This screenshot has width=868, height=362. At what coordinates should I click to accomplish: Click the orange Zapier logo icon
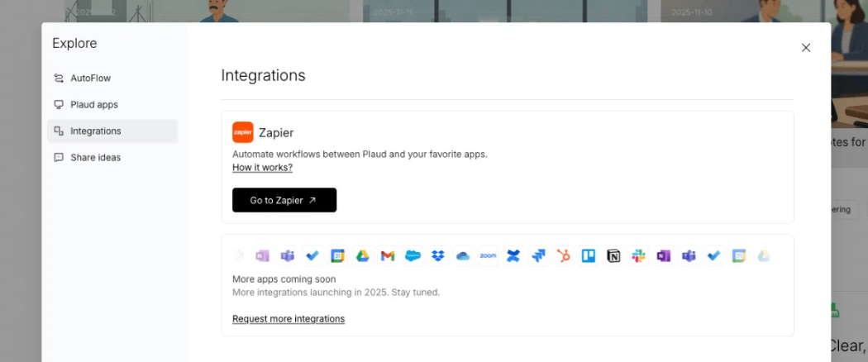pyautogui.click(x=242, y=132)
